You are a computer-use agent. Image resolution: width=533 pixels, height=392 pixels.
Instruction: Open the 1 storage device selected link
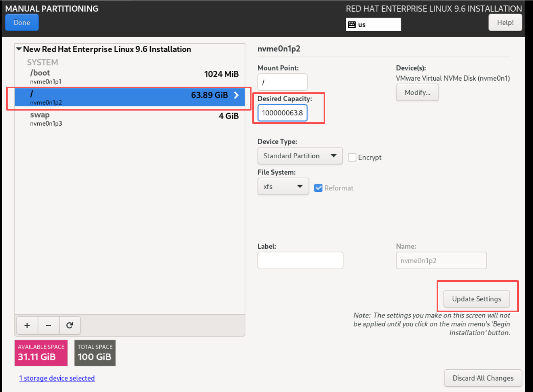57,378
